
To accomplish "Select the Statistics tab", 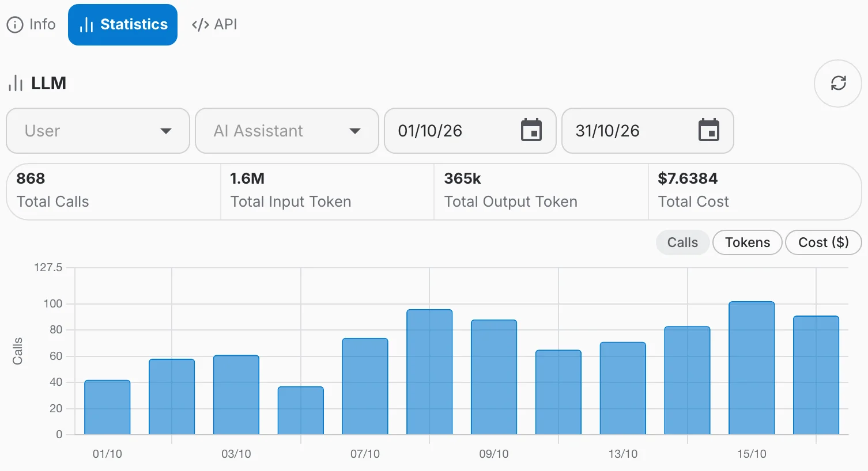I will coord(123,25).
